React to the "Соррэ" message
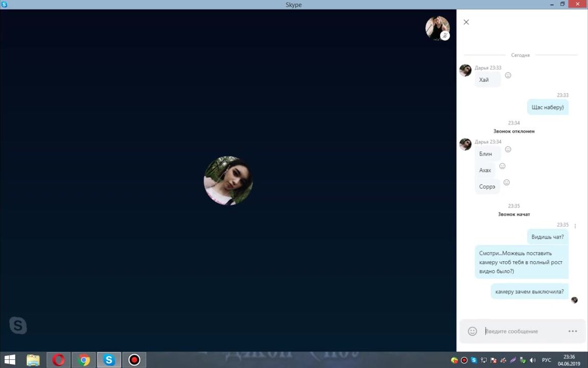This screenshot has width=588, height=368. click(x=506, y=182)
